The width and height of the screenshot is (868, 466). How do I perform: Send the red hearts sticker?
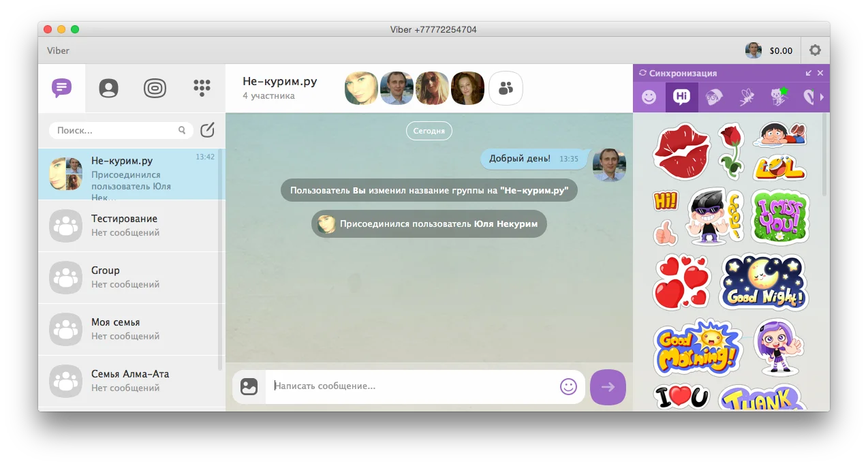tap(682, 281)
